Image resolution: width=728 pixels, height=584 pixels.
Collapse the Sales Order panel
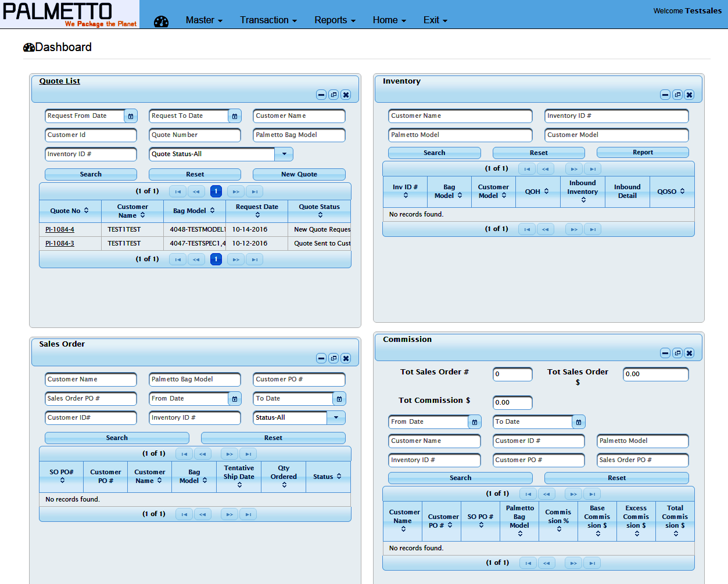point(321,358)
